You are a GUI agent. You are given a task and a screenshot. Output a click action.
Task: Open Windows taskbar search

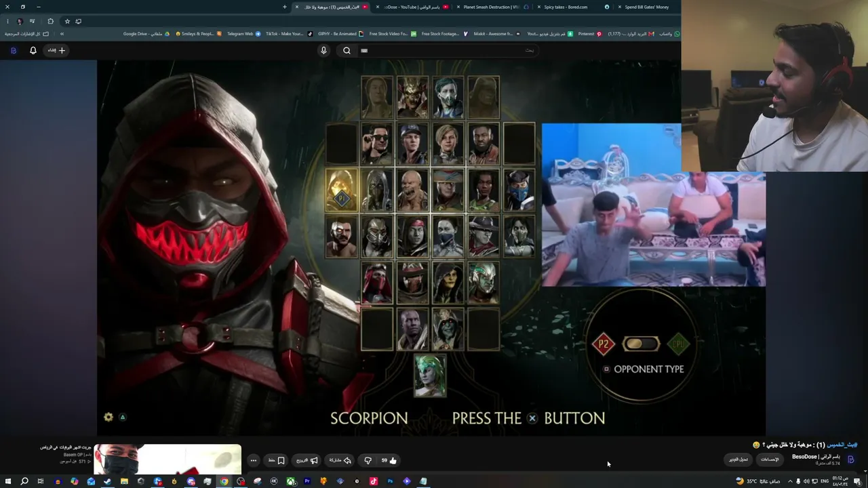[24, 481]
